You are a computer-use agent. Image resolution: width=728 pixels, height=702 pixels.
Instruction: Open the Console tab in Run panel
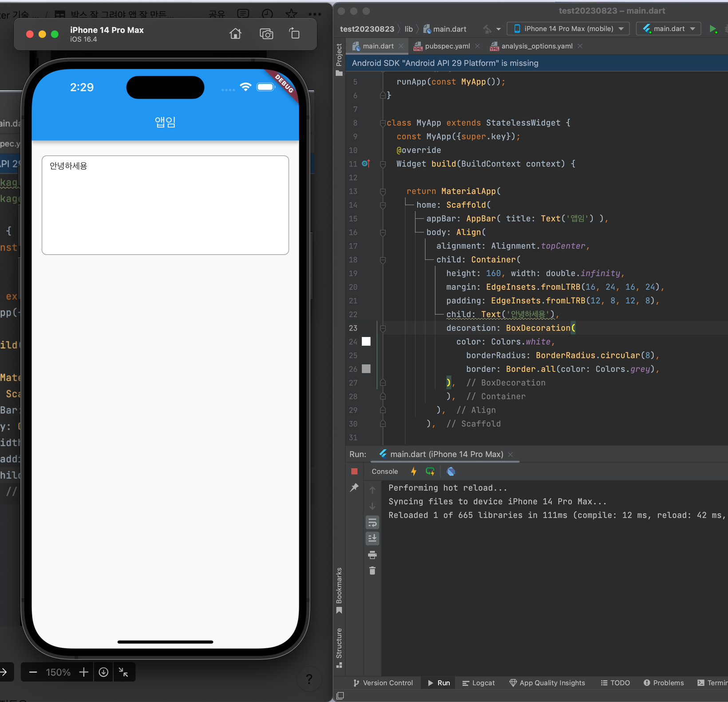coord(384,471)
